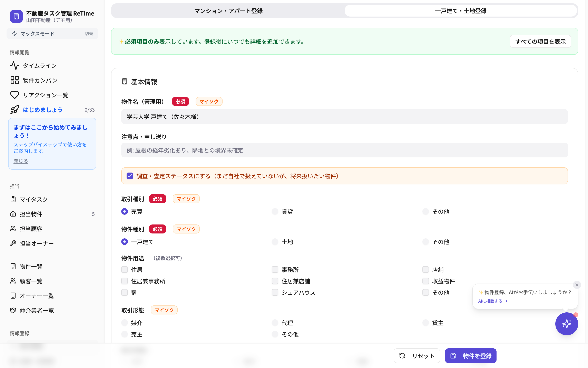Click the wrench icon for 担当オーナー
Screen dimensions: 588x368
pyautogui.click(x=13, y=243)
